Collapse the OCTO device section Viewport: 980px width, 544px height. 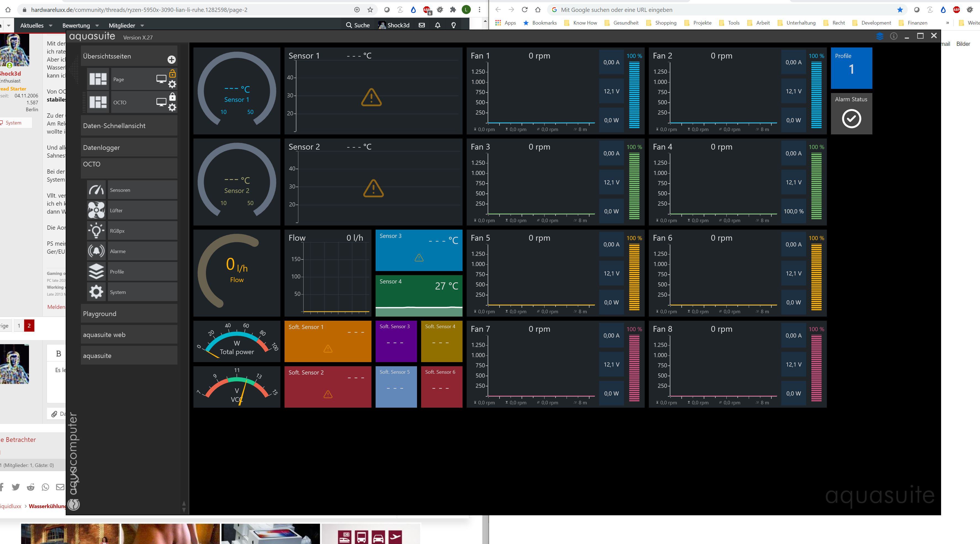tap(129, 169)
